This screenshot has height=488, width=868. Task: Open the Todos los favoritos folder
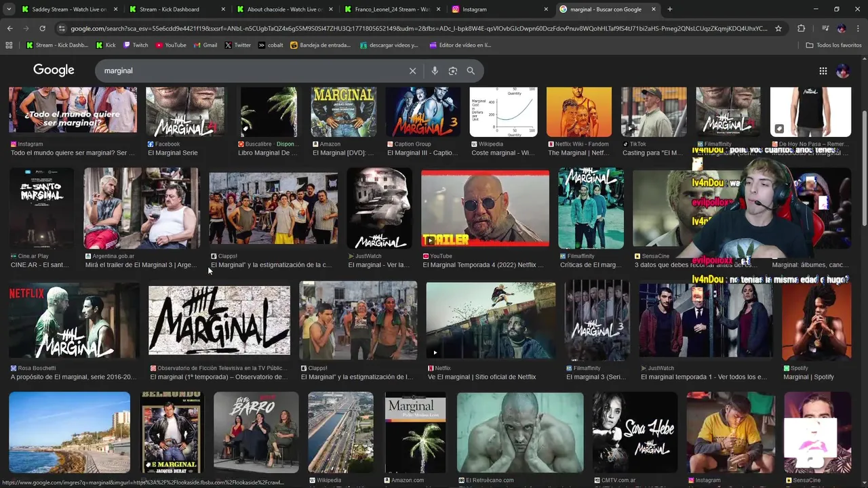(x=833, y=45)
